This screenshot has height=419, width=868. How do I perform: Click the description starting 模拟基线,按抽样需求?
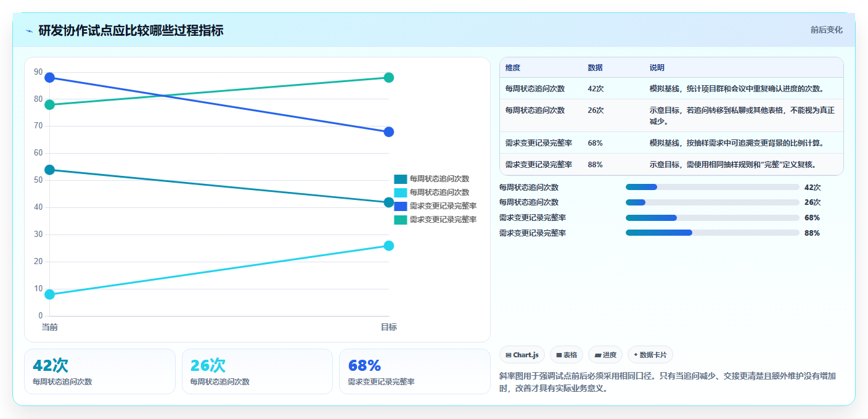point(737,143)
